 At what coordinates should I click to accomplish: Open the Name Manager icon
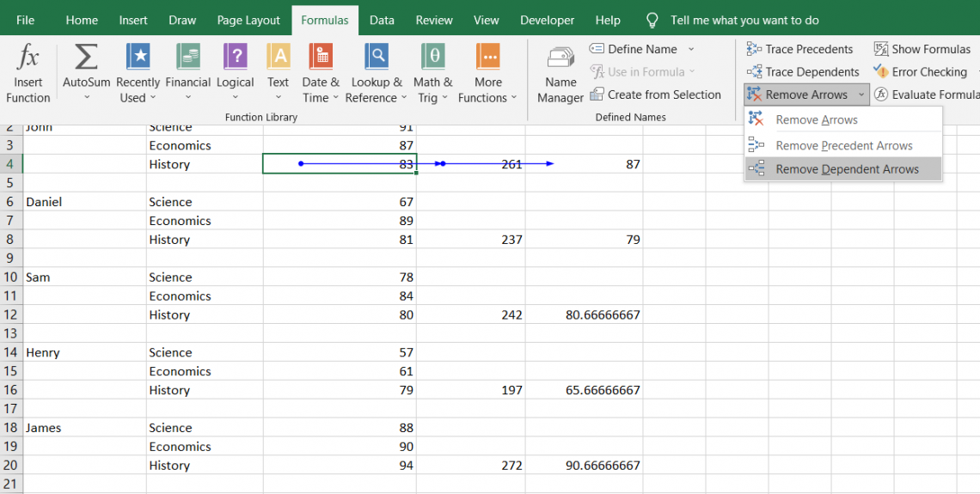tap(560, 58)
